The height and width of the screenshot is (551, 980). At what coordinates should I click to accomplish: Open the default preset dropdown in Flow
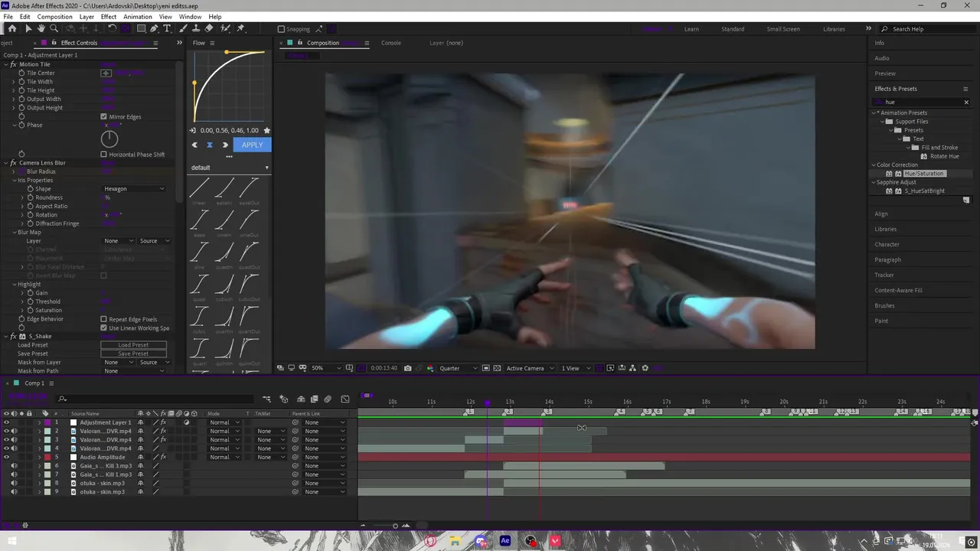point(230,168)
